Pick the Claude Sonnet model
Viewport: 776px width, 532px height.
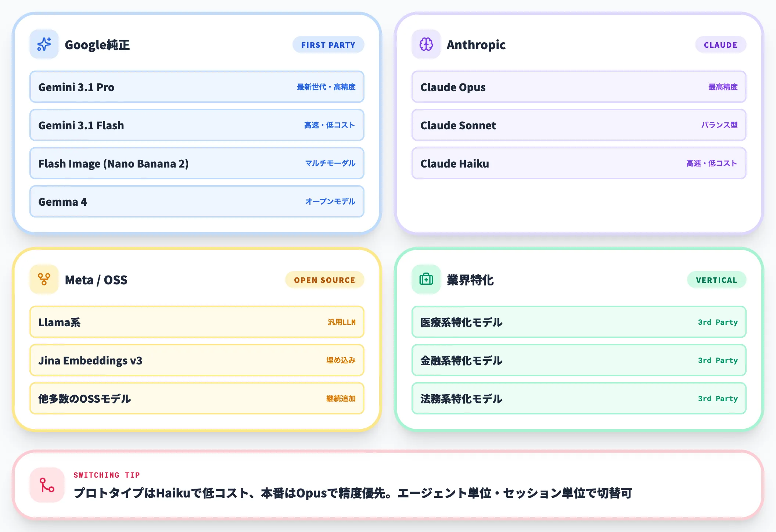pyautogui.click(x=579, y=125)
